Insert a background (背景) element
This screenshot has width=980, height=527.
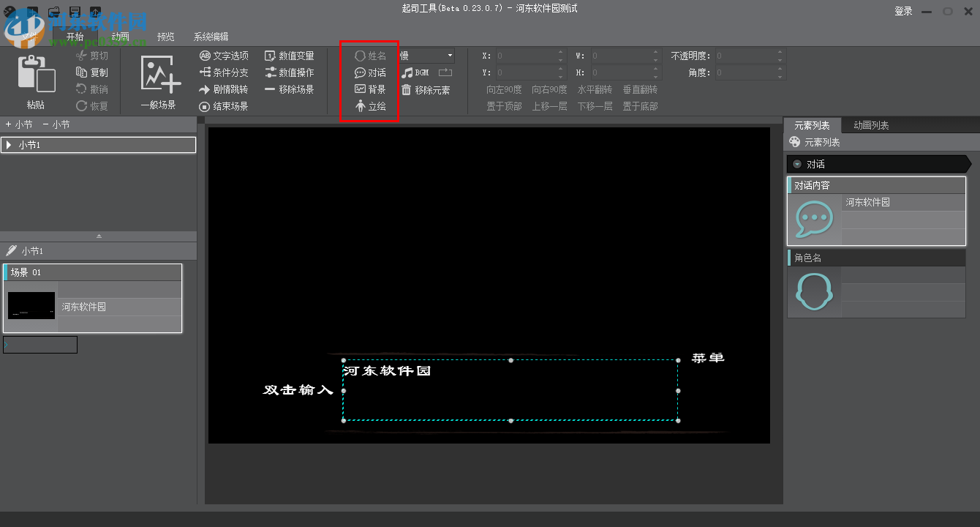[x=371, y=89]
